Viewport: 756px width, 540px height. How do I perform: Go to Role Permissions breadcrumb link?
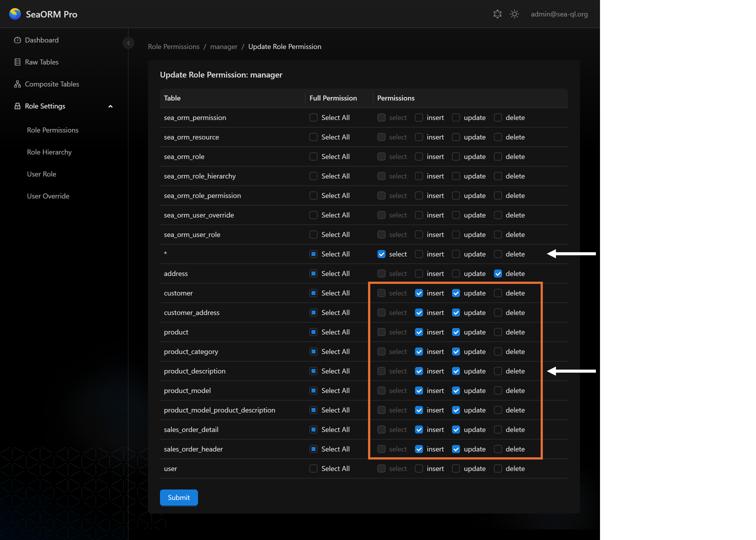point(173,46)
